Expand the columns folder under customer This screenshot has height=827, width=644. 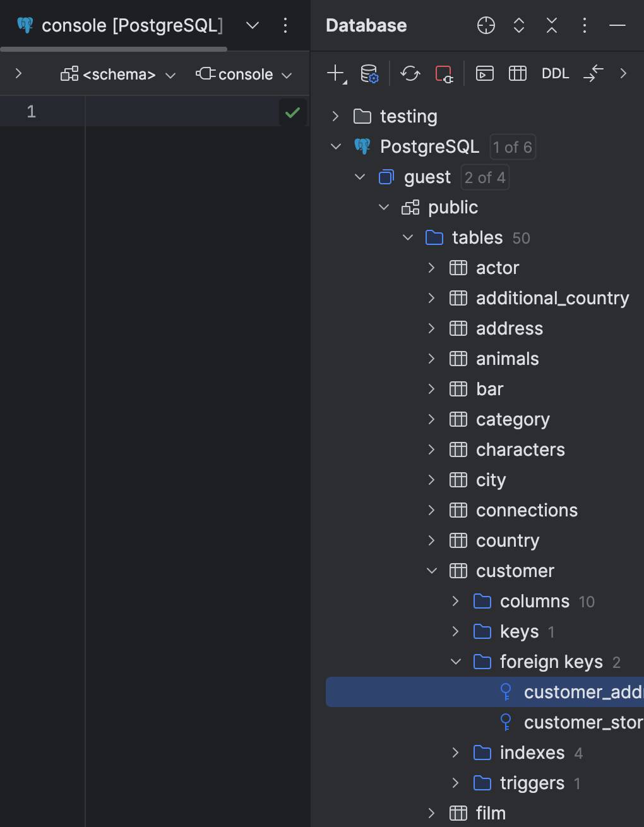pos(455,601)
